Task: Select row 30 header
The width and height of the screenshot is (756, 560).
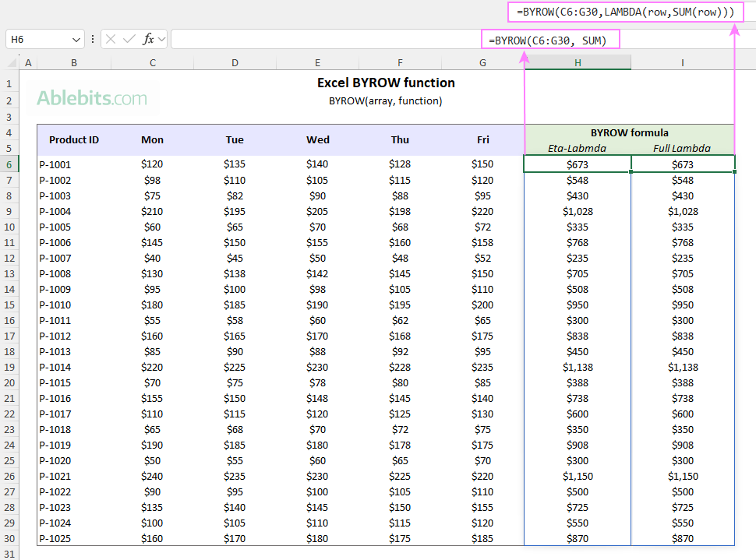Action: pyautogui.click(x=9, y=538)
